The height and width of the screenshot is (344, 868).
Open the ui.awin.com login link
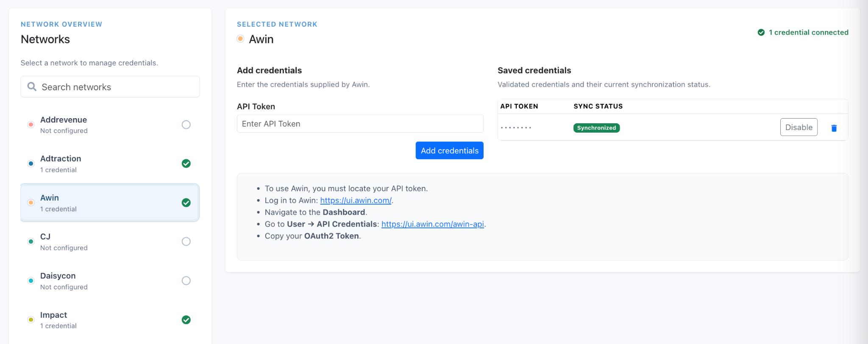coord(356,200)
